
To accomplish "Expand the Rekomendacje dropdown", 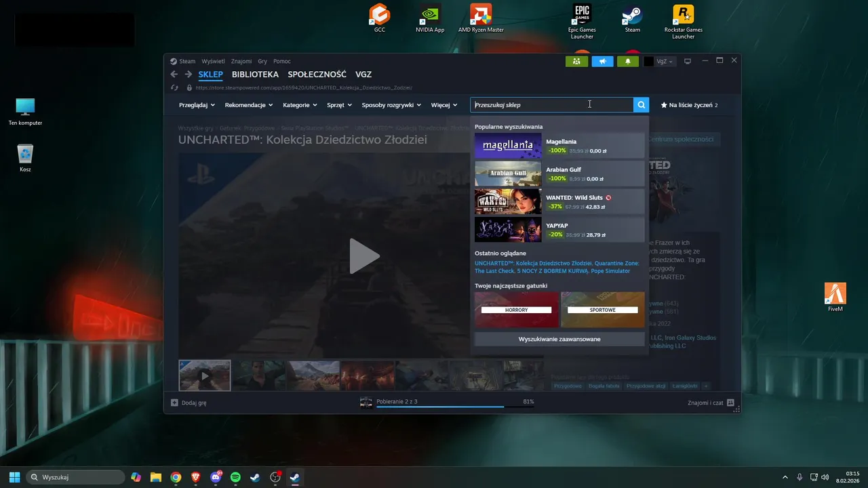I will tap(249, 105).
